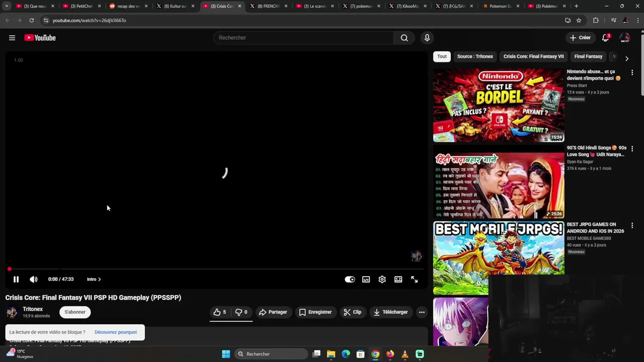Image resolution: width=644 pixels, height=362 pixels.
Task: Bookmark this page star icon
Action: [579, 21]
